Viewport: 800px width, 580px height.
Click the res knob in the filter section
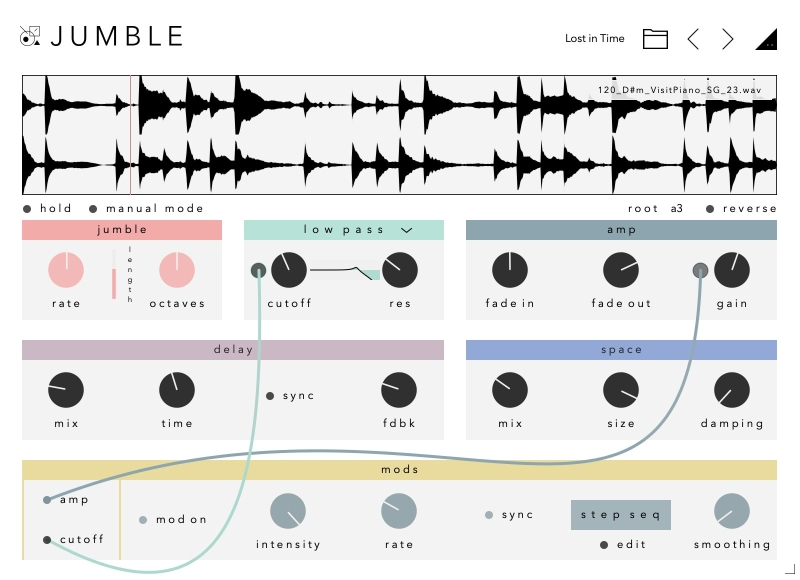[x=399, y=268]
